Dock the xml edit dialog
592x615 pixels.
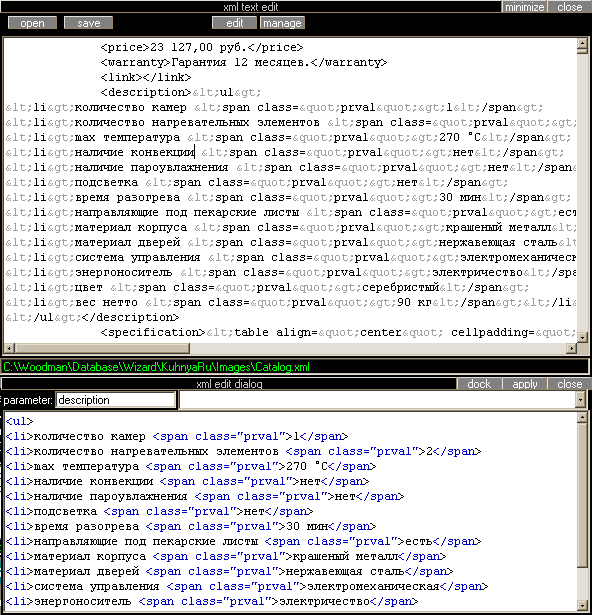point(479,384)
